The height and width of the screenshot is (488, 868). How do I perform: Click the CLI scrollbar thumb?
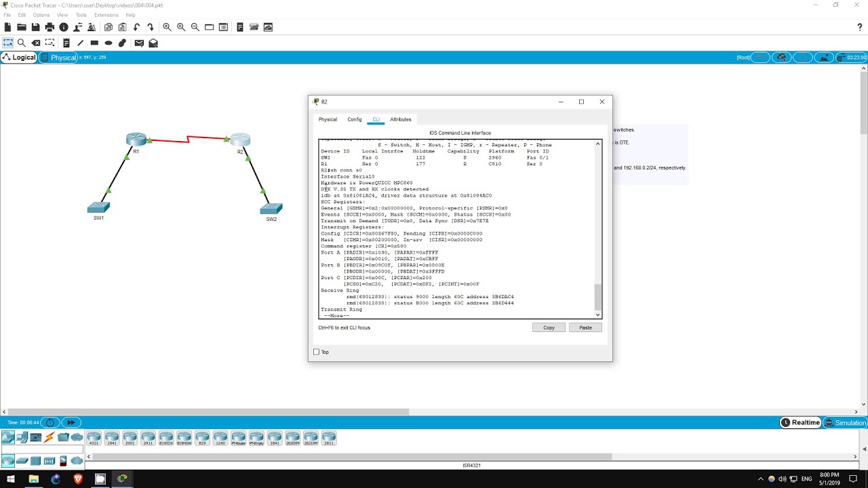click(597, 296)
